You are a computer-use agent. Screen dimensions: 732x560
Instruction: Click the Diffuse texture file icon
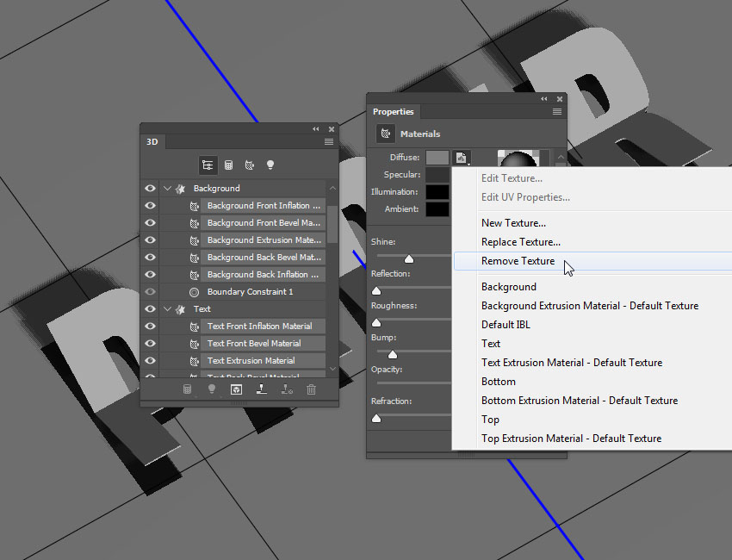(462, 158)
